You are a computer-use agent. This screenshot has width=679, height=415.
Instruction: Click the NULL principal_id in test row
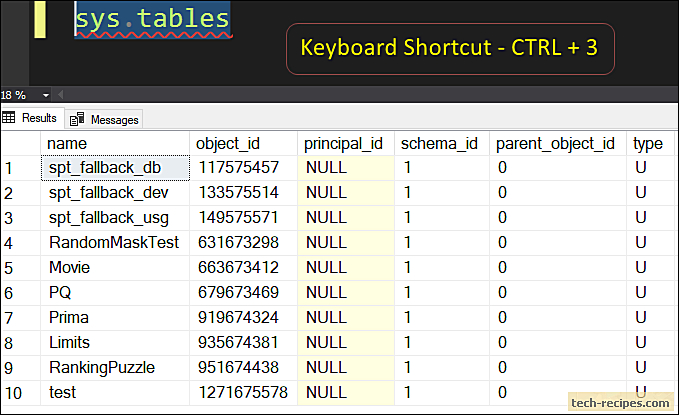pos(346,393)
